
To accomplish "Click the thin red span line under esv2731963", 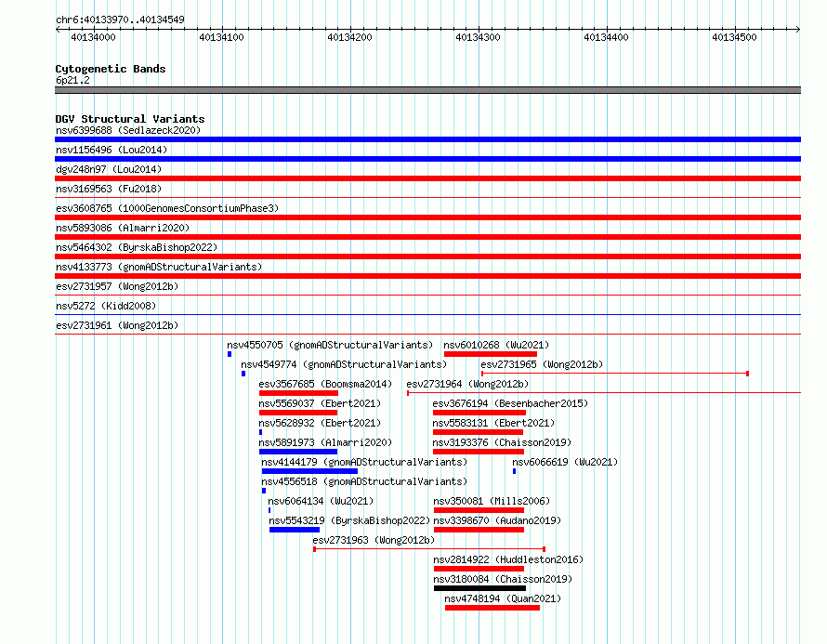I will coord(429,549).
